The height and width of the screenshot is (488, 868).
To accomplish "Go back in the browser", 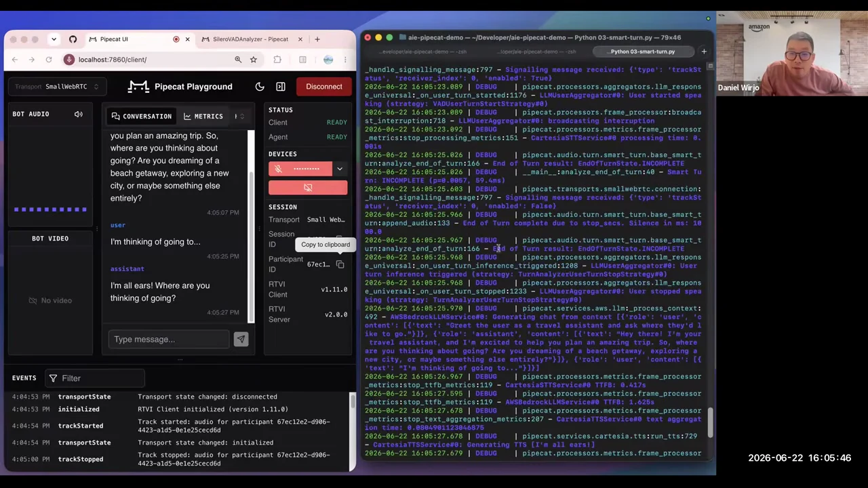I will pos(15,60).
